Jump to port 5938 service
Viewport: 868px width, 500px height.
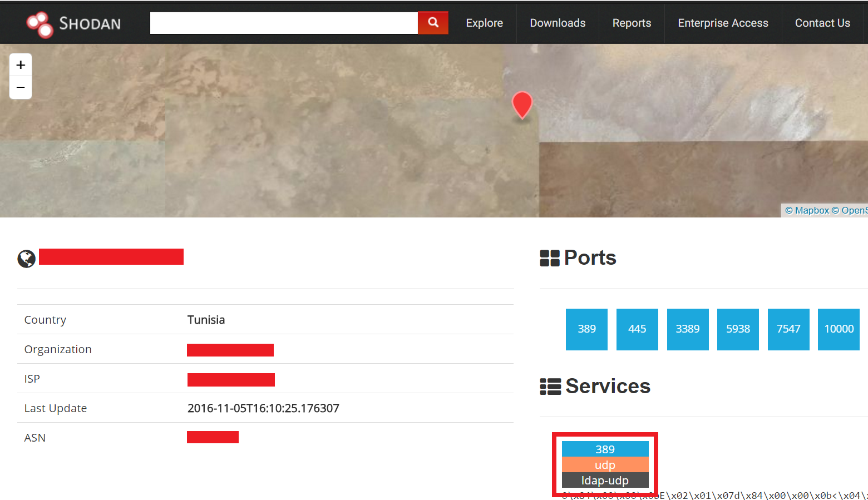pos(738,329)
